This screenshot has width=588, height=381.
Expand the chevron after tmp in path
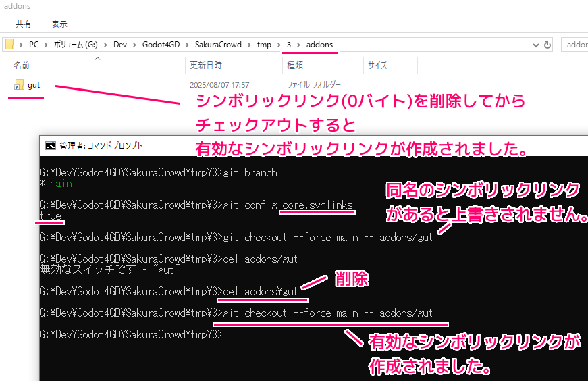point(278,45)
